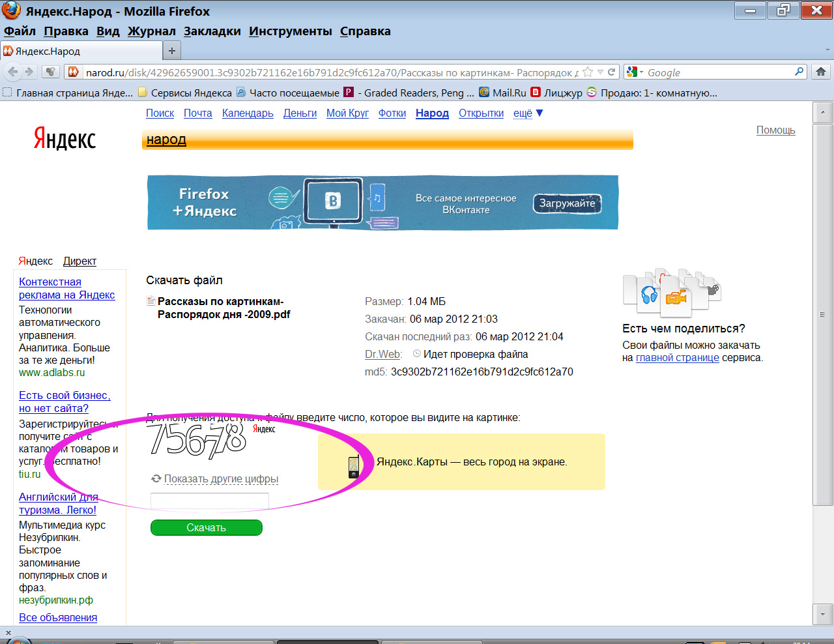The height and width of the screenshot is (644, 834).
Task: Click the Календарь link
Action: 248,113
